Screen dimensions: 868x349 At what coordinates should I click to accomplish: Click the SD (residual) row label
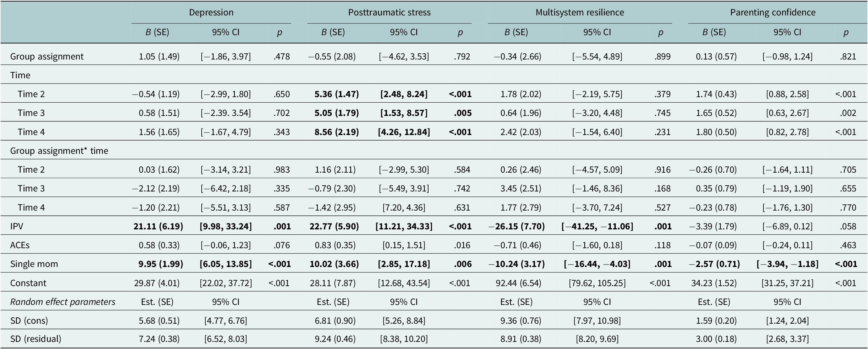pos(36,339)
